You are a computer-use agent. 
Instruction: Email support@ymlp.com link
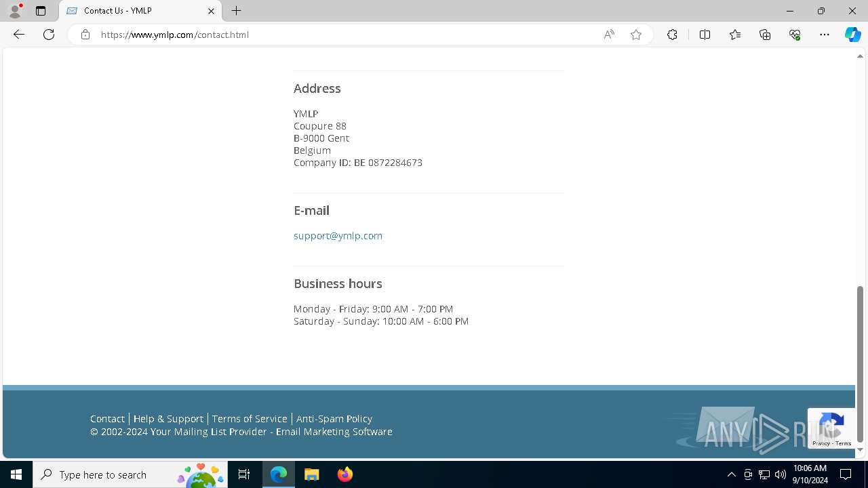(x=338, y=236)
